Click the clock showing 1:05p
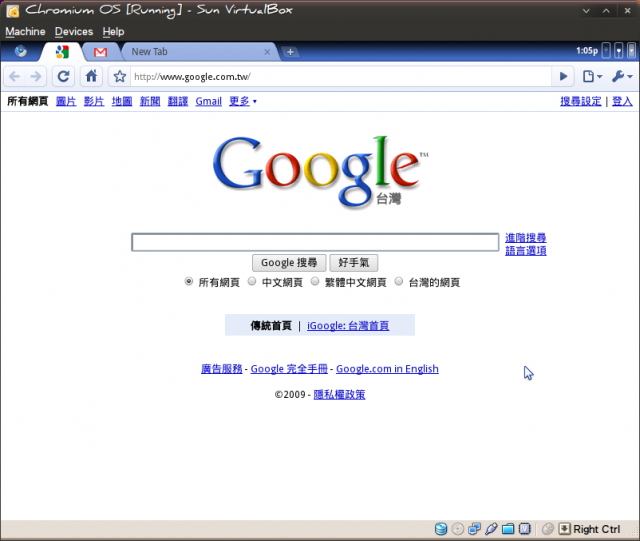 [587, 51]
